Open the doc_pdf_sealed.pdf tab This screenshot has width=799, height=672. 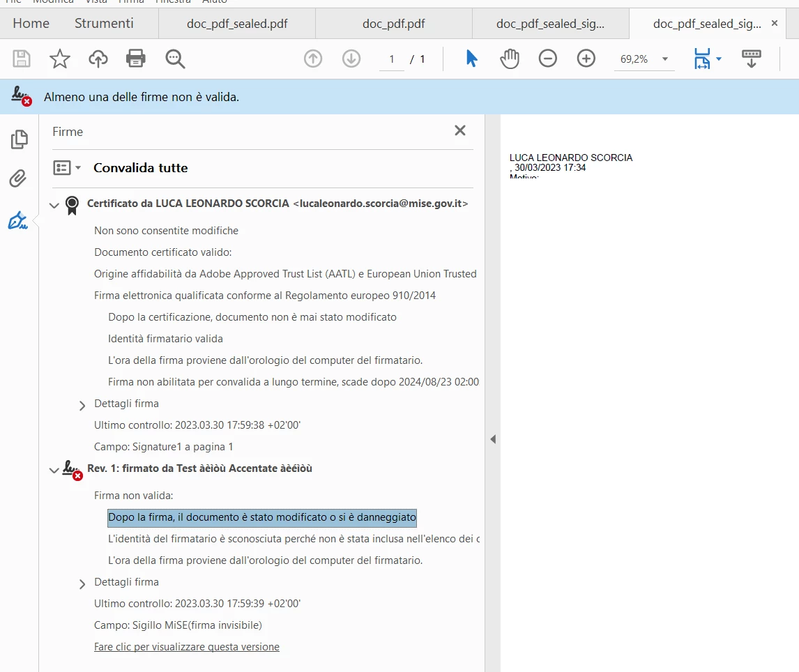tap(237, 24)
